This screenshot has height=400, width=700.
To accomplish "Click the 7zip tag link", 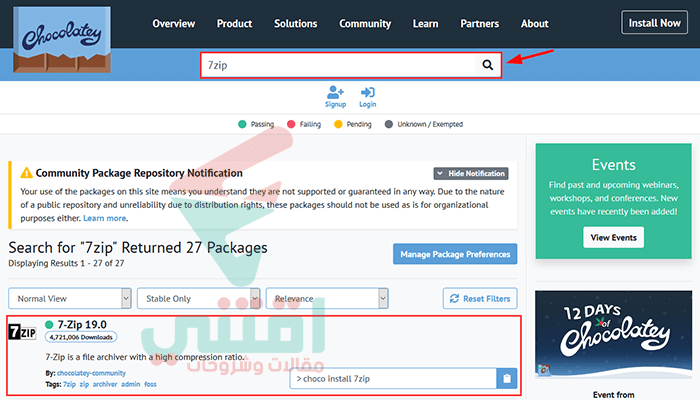I will tap(69, 384).
